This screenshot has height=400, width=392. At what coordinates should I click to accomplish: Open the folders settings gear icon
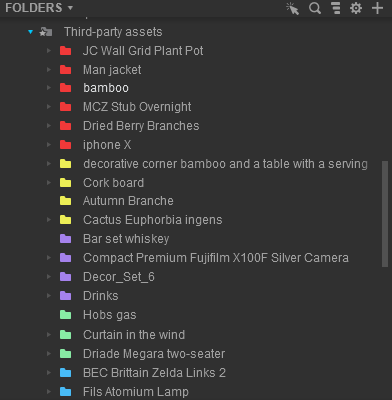356,8
